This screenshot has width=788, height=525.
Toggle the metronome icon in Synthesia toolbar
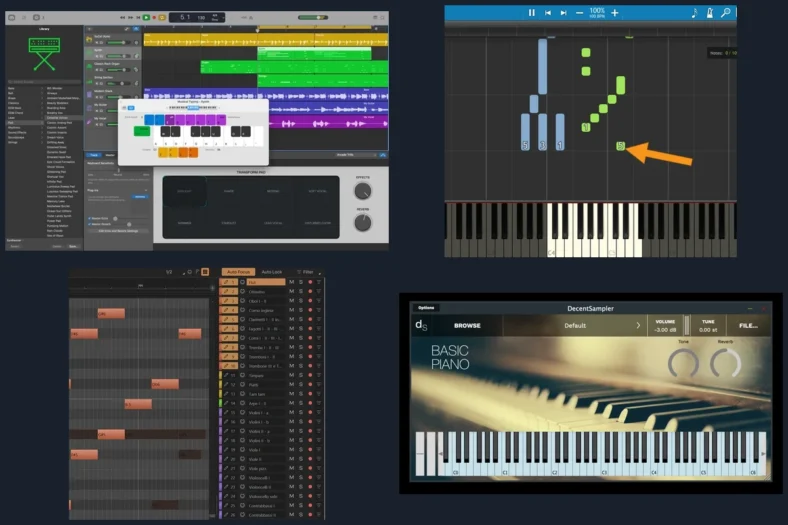pos(710,13)
